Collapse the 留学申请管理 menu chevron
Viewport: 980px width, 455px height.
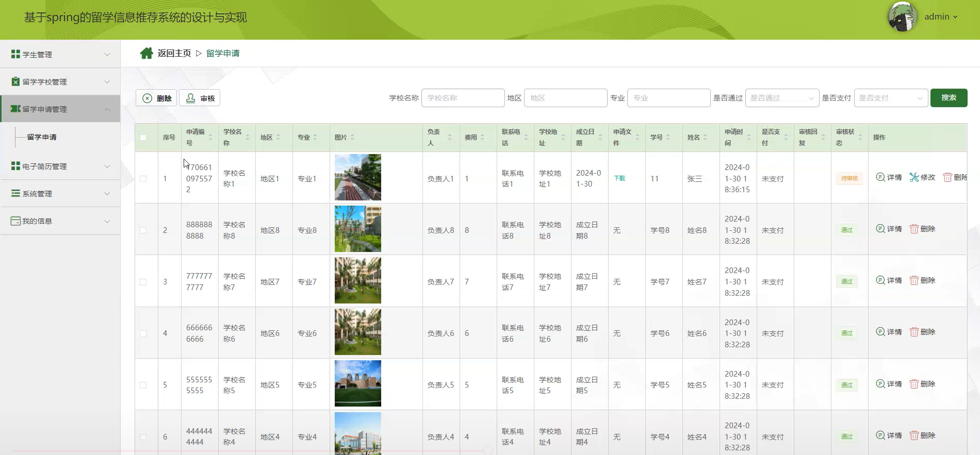pyautogui.click(x=107, y=109)
